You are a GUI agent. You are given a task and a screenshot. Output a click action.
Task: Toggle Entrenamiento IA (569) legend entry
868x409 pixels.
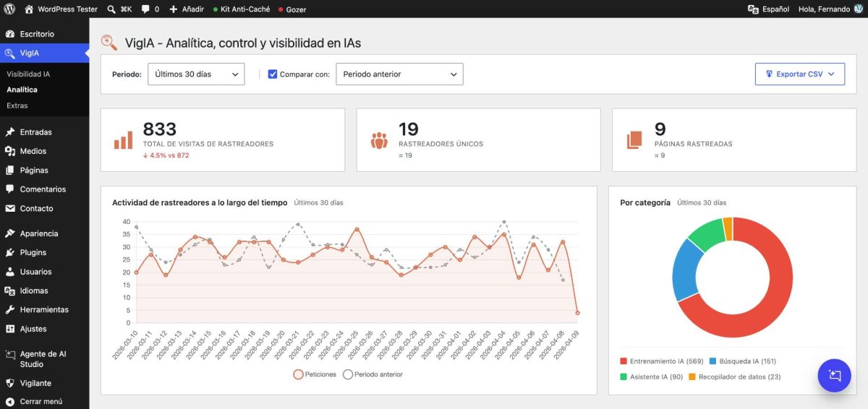662,361
